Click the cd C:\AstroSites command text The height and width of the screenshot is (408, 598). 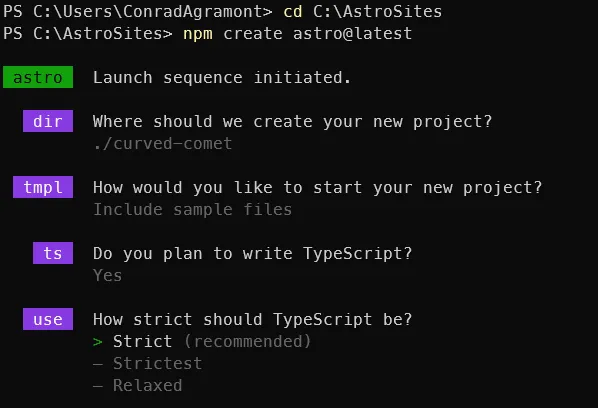click(363, 11)
